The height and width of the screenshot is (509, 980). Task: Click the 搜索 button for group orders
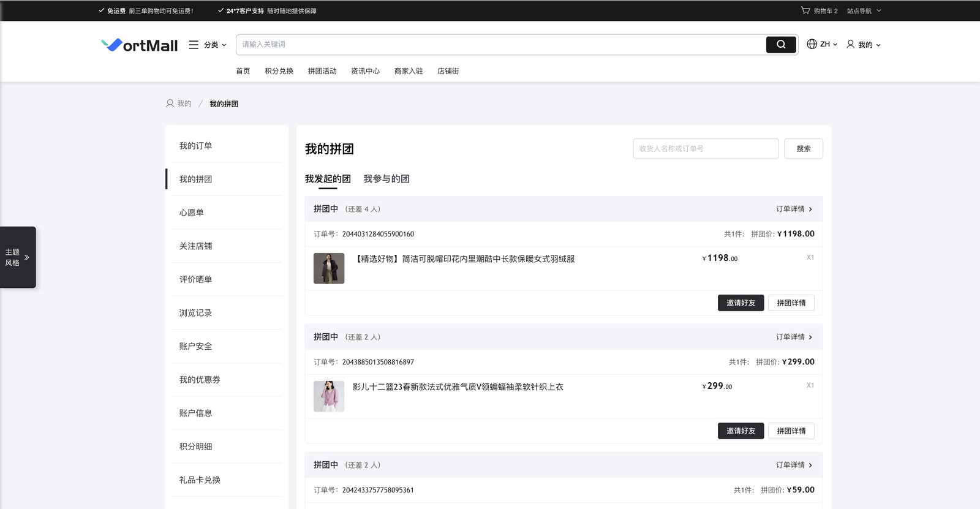click(x=803, y=149)
